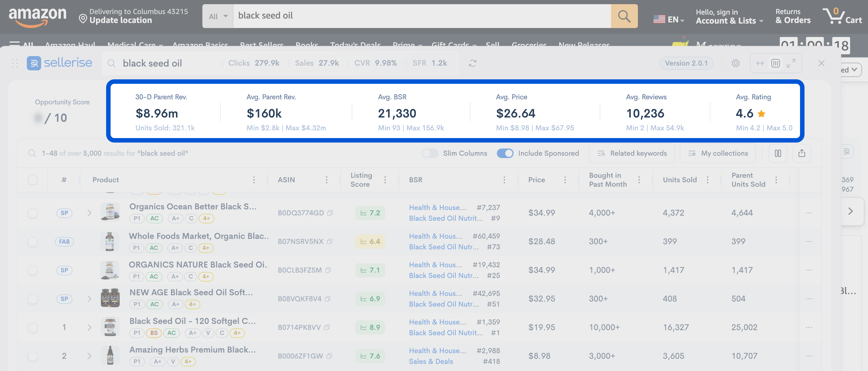
Task: Copy ASIN B0DQ3774GD with the copy icon
Action: 330,213
